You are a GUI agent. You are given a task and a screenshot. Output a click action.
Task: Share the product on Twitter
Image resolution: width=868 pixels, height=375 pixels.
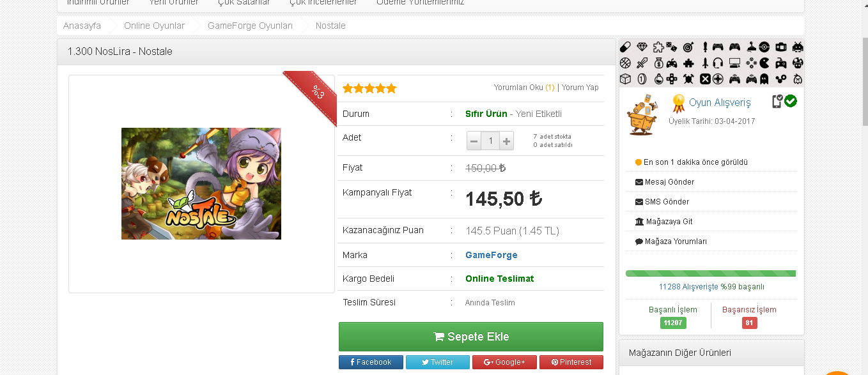(438, 362)
